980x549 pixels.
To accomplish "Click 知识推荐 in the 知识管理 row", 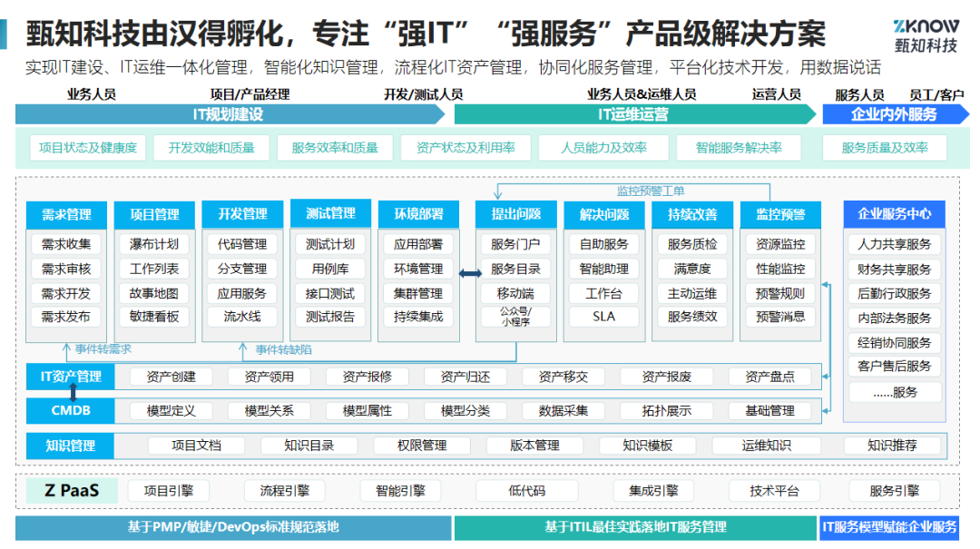I will [891, 446].
